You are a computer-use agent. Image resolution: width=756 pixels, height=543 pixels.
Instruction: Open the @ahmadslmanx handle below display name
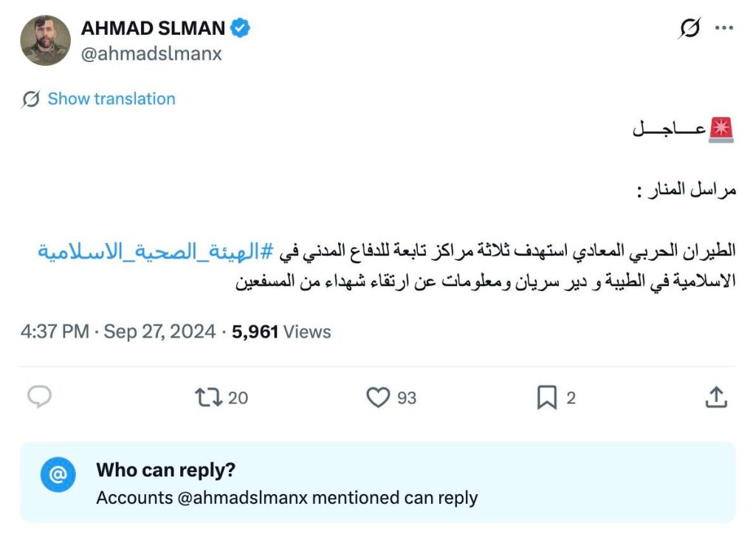pos(151,54)
